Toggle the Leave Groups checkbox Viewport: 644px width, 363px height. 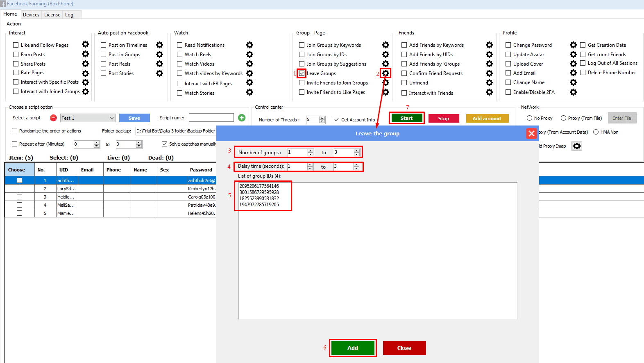coord(302,73)
